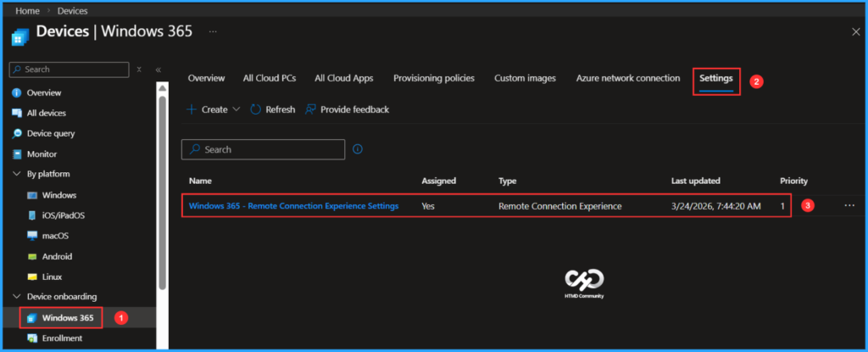This screenshot has height=352, width=868.
Task: Click the 'Remote Connection Experience' type cell
Action: 560,206
